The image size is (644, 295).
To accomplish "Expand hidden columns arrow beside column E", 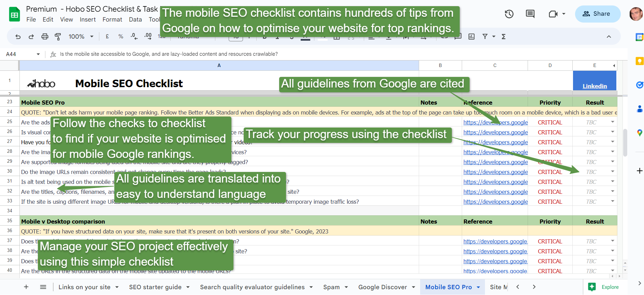I will [614, 65].
